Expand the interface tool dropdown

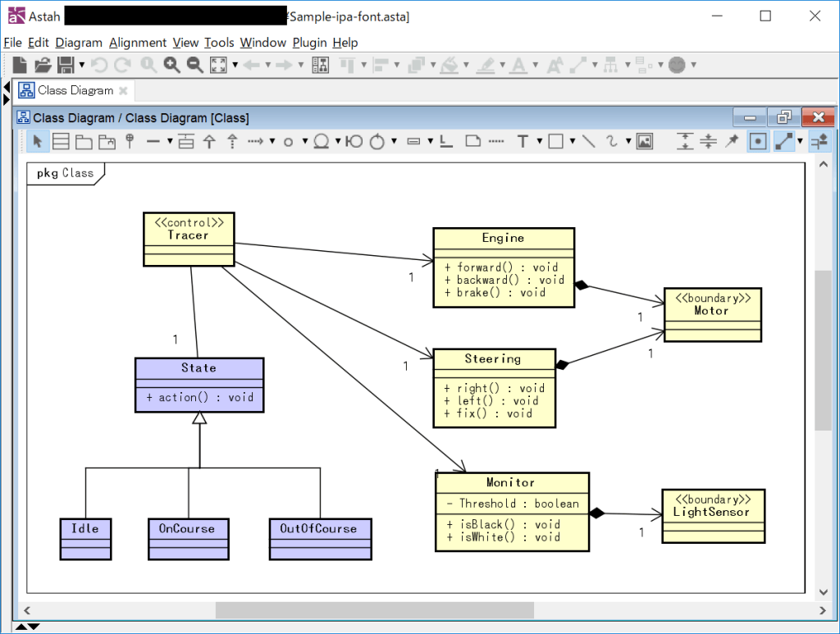click(x=305, y=141)
